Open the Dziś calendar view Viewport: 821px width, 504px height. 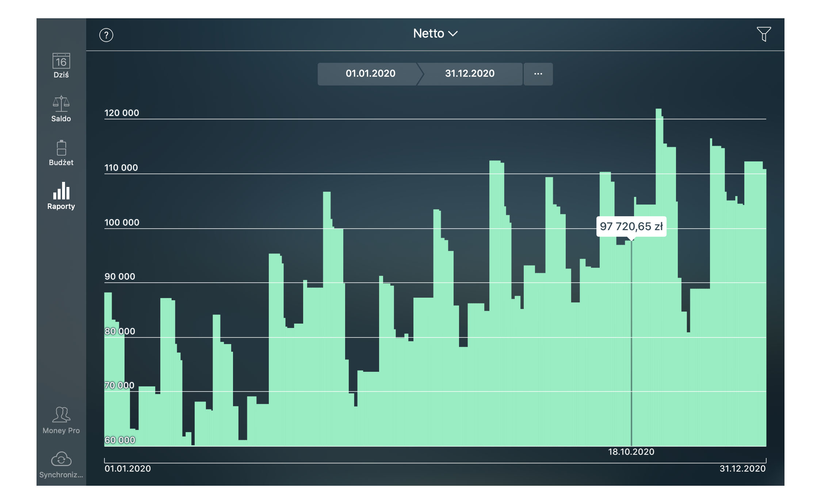[61, 66]
